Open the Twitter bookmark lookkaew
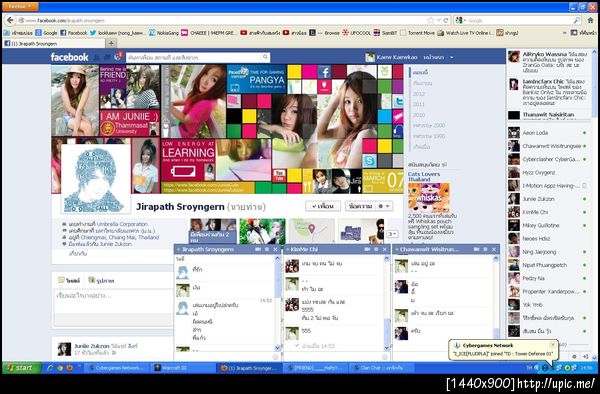 (117, 33)
